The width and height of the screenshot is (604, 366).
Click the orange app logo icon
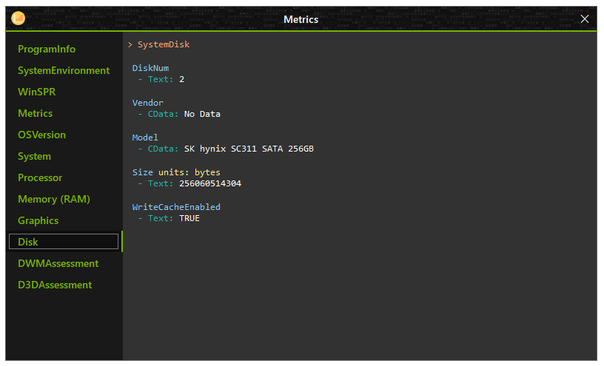pyautogui.click(x=18, y=18)
